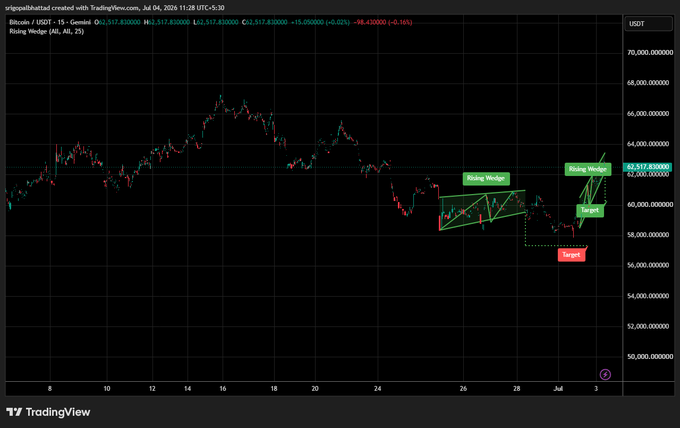
Task: Click the Rising Wedge indicator legend text
Action: (46, 31)
